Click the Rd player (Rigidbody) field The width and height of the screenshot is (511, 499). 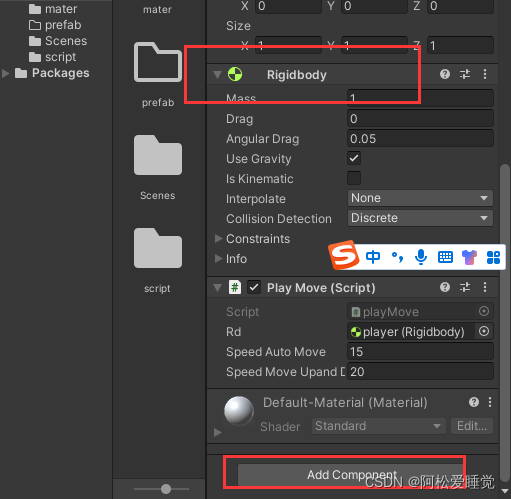coord(411,332)
